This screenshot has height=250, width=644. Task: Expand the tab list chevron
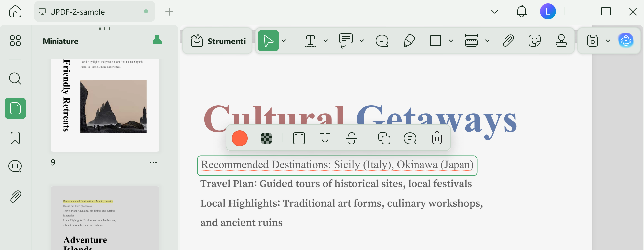pyautogui.click(x=495, y=12)
